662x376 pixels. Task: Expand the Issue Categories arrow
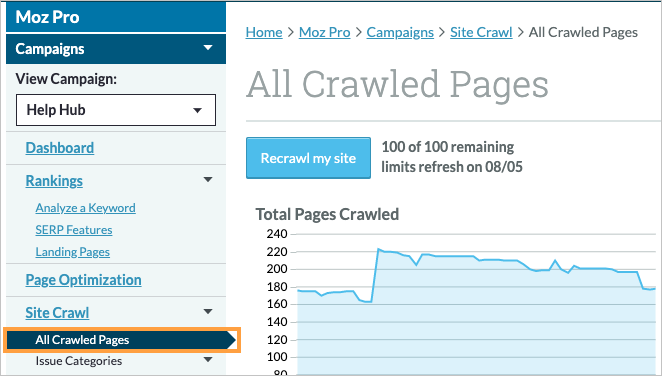click(208, 360)
